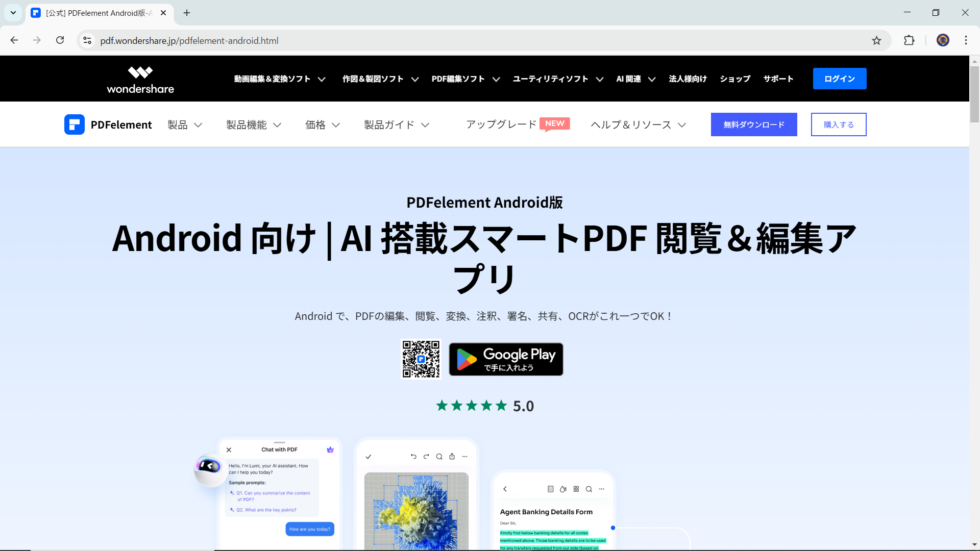Click the ログイン button
The height and width of the screenshot is (551, 980).
coord(840,79)
